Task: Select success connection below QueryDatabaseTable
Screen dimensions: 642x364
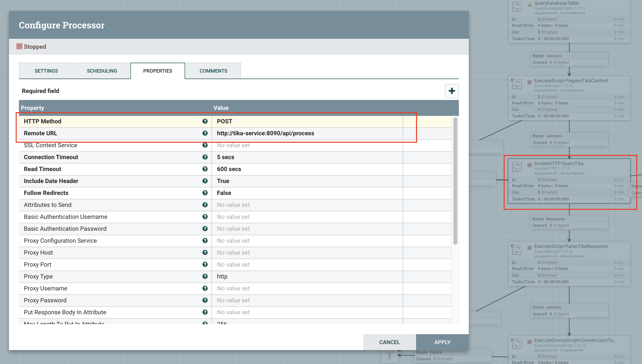Action: click(x=569, y=59)
